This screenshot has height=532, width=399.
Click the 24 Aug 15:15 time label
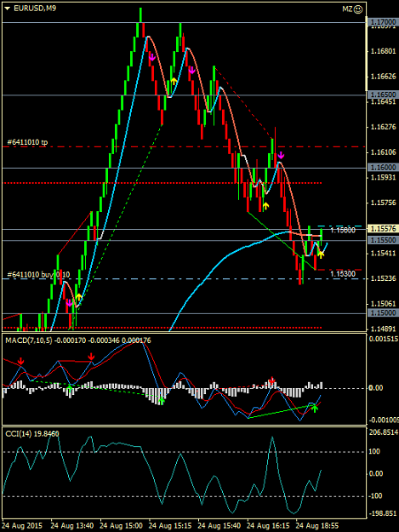pos(170,526)
